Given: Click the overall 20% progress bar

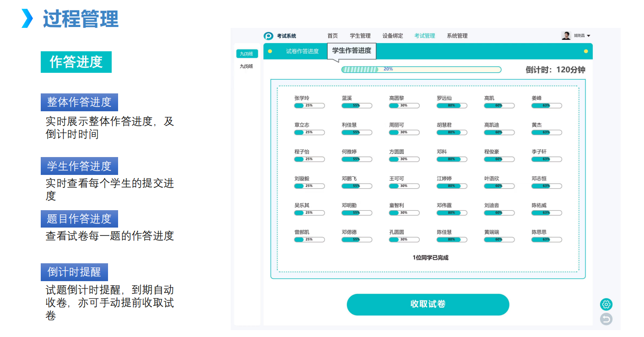Looking at the screenshot, I should [x=421, y=70].
